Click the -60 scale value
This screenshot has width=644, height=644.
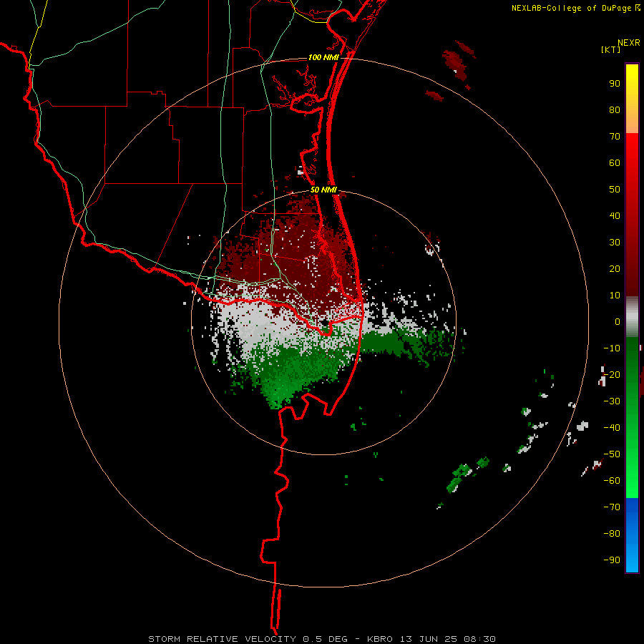(x=612, y=481)
